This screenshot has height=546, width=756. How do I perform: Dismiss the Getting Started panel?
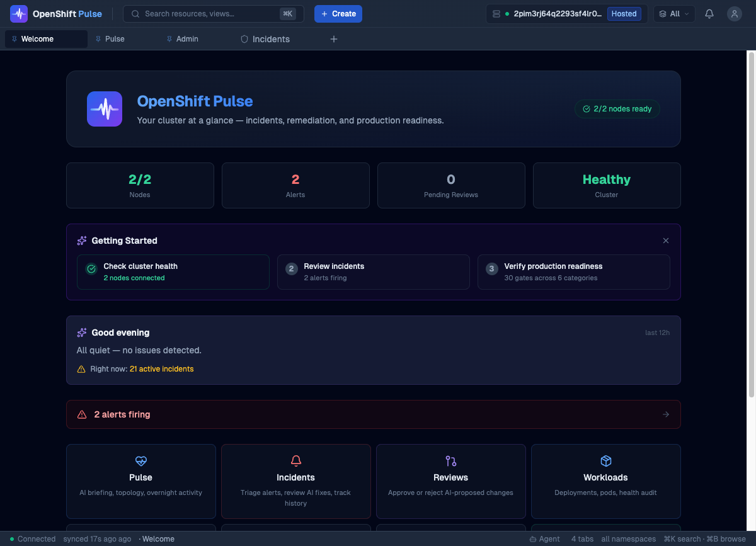click(x=666, y=241)
